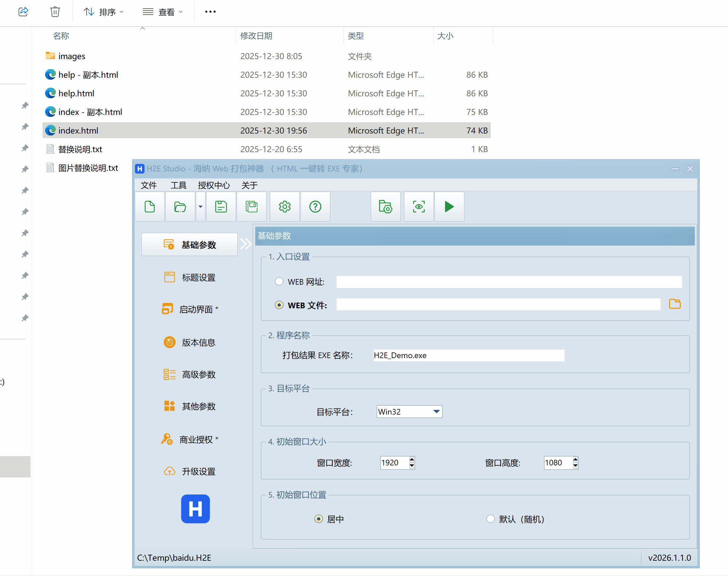Save the current project

pyautogui.click(x=221, y=206)
